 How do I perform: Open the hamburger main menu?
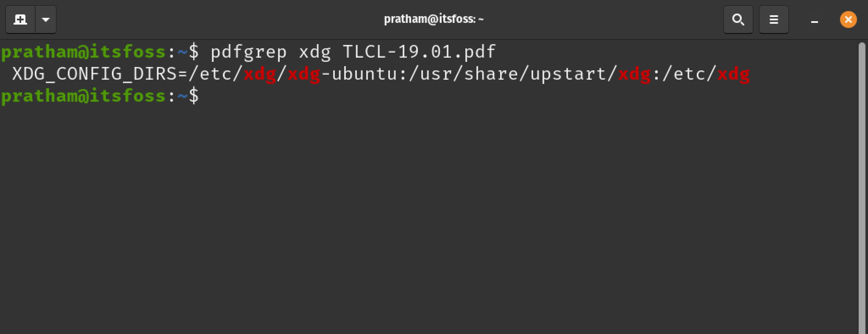[773, 19]
